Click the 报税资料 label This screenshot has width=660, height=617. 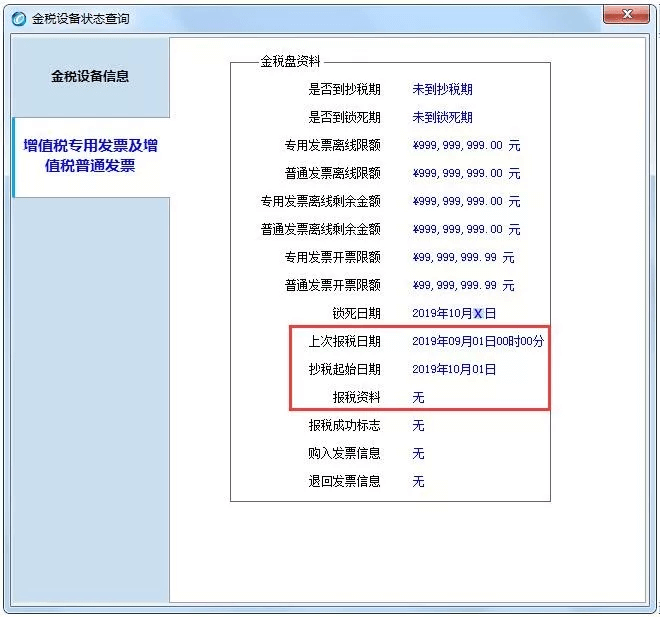[357, 397]
